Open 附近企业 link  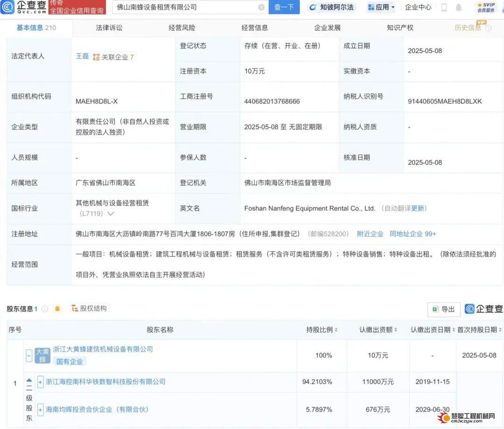coord(370,234)
